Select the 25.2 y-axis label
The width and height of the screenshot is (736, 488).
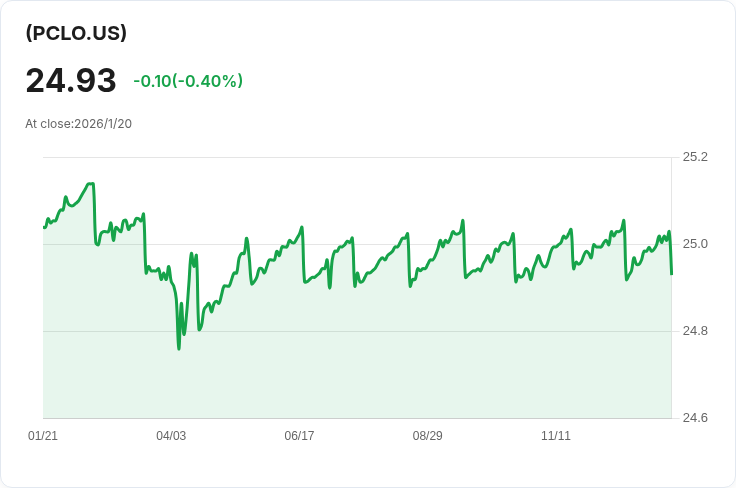tap(695, 157)
